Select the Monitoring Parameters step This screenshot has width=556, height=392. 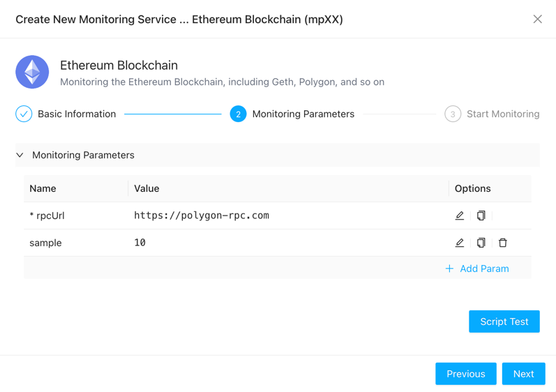click(303, 114)
